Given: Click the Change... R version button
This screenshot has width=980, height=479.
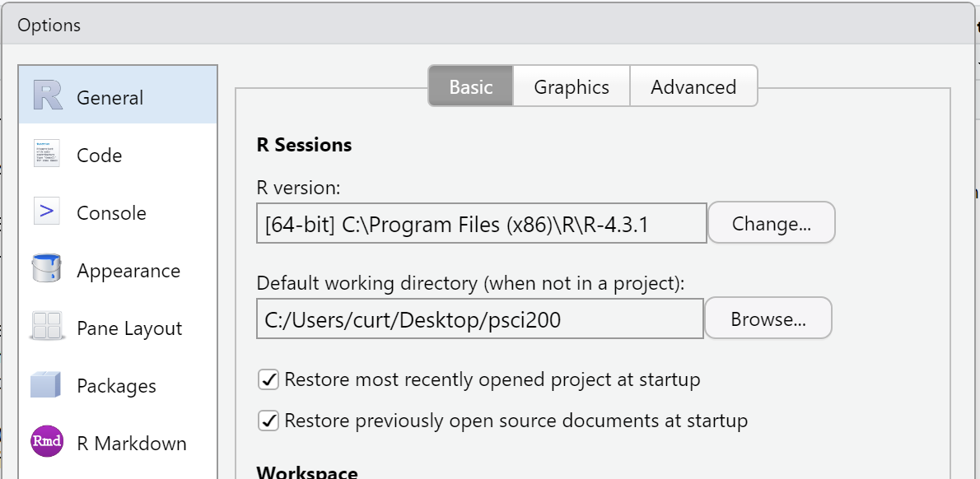Looking at the screenshot, I should point(772,223).
